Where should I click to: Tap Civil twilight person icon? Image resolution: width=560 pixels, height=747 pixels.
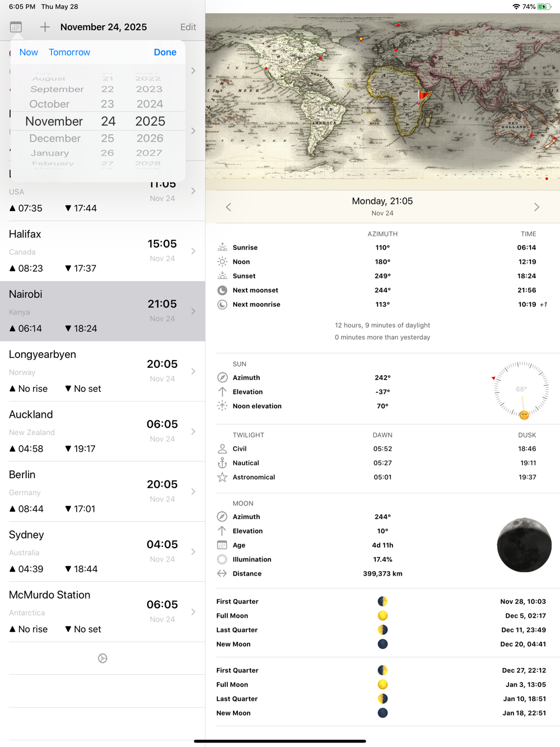(x=222, y=449)
